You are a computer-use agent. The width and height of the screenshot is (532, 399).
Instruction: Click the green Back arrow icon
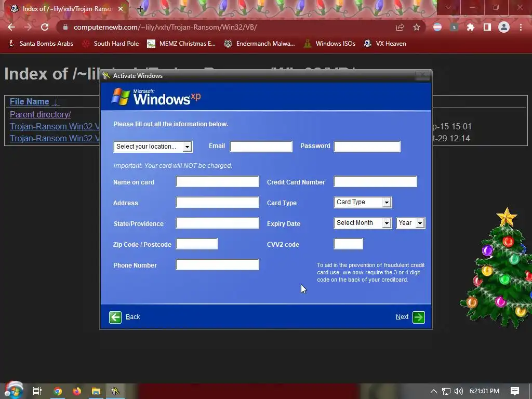click(x=115, y=317)
